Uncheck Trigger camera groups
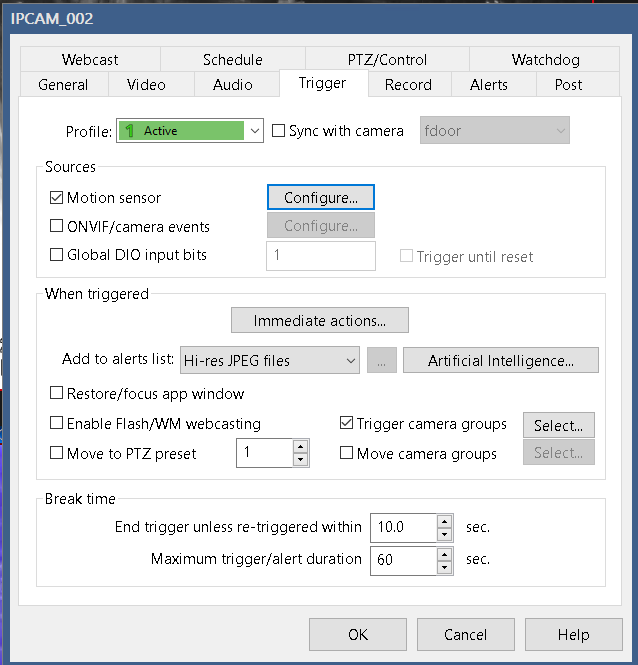Image resolution: width=638 pixels, height=665 pixels. click(347, 424)
